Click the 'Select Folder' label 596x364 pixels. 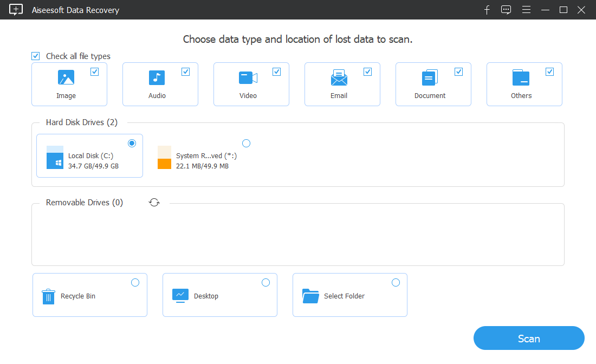(x=344, y=296)
